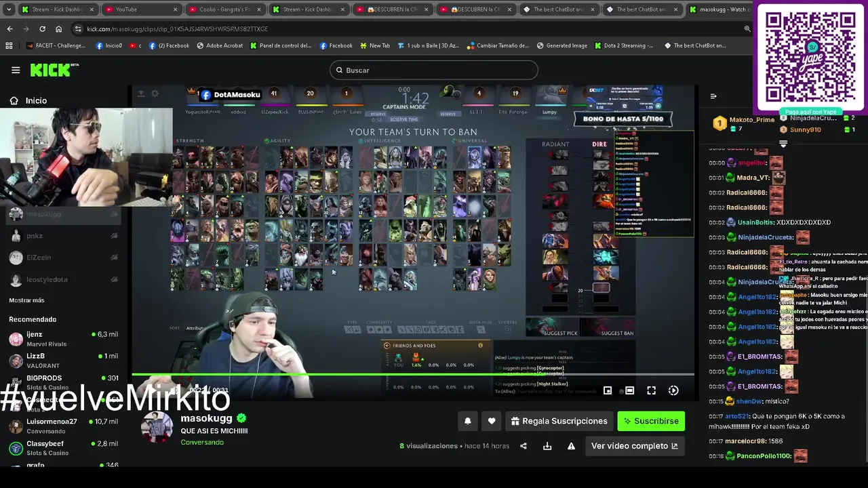Open the Kick hamburger sidebar menu

click(16, 70)
